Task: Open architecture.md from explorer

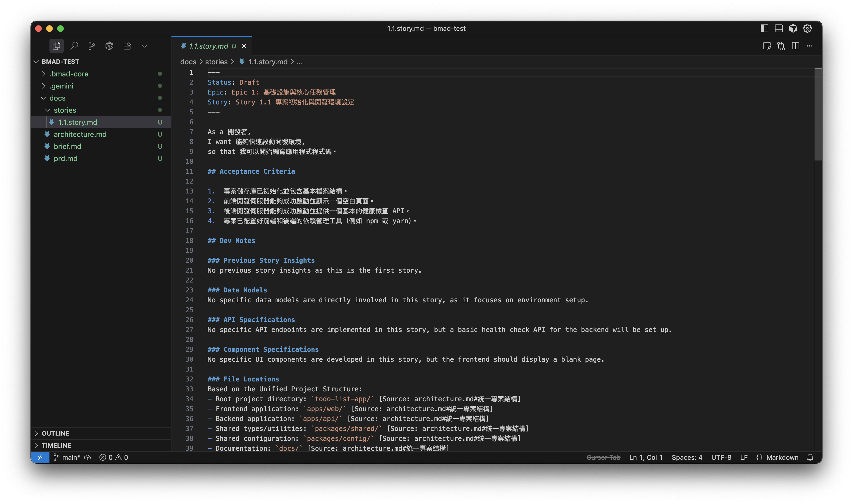Action: pyautogui.click(x=101, y=134)
